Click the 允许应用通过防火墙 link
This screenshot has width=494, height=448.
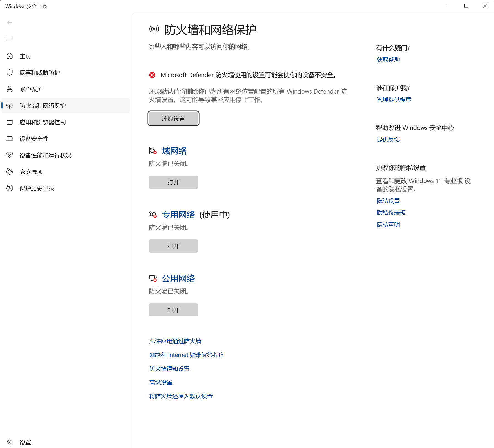[x=175, y=341]
